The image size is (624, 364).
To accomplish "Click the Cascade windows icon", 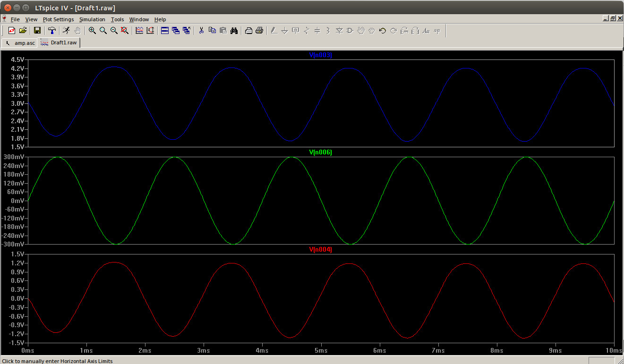I will click(176, 31).
